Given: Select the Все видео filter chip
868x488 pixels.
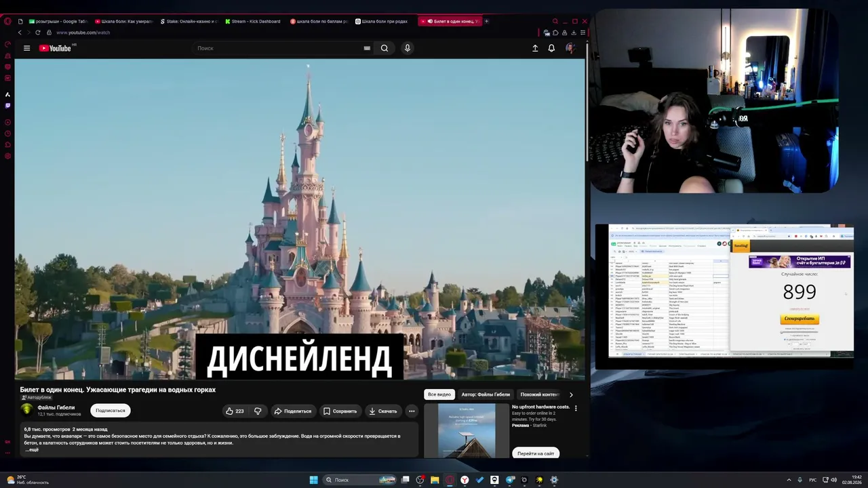Looking at the screenshot, I should point(439,394).
